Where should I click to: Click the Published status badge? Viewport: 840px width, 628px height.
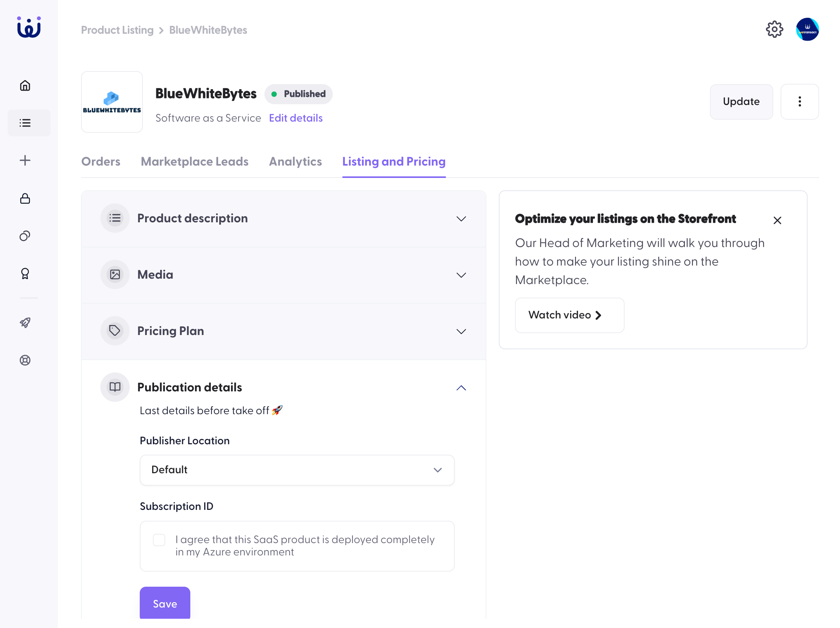[298, 94]
